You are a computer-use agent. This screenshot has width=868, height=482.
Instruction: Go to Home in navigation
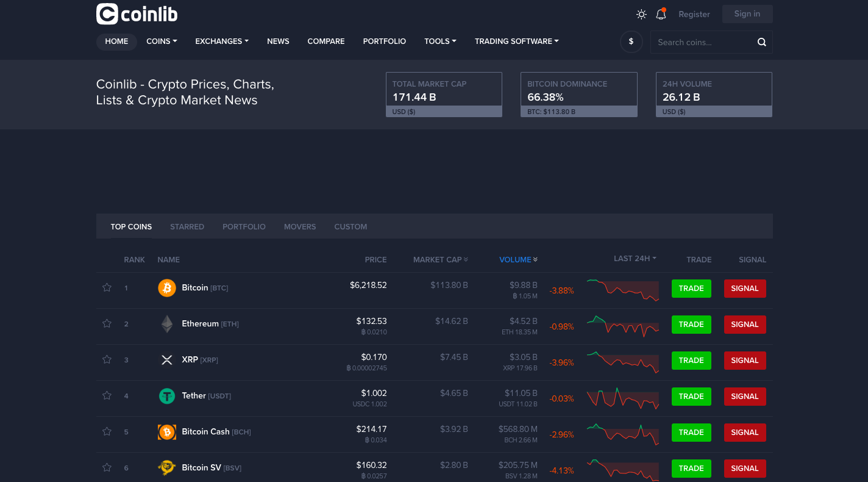(116, 41)
